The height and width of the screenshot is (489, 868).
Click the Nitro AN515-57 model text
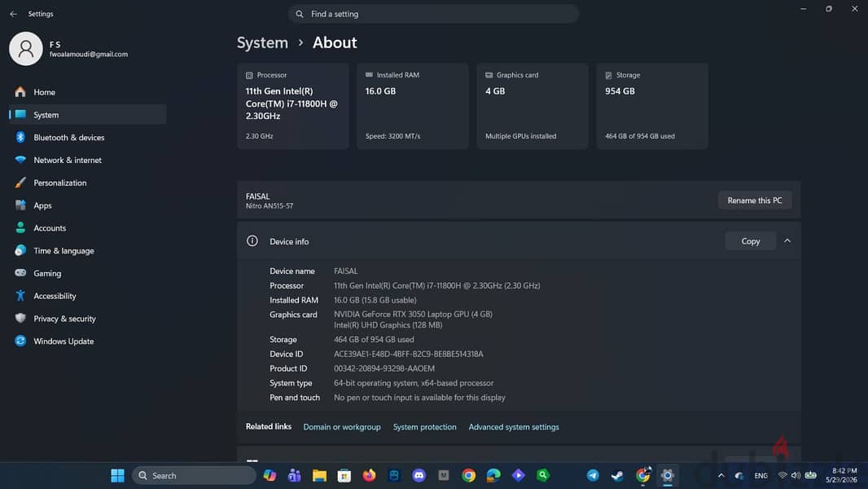click(x=270, y=206)
